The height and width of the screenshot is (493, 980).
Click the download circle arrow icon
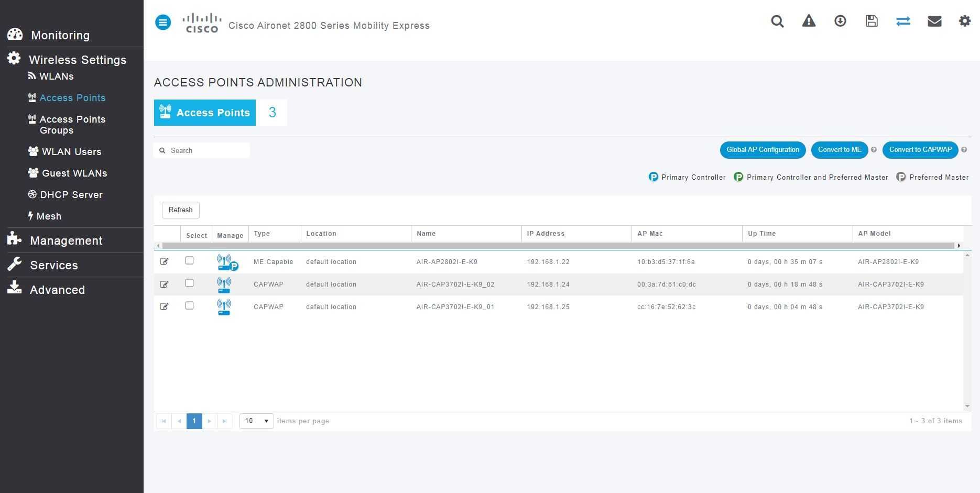coord(840,21)
